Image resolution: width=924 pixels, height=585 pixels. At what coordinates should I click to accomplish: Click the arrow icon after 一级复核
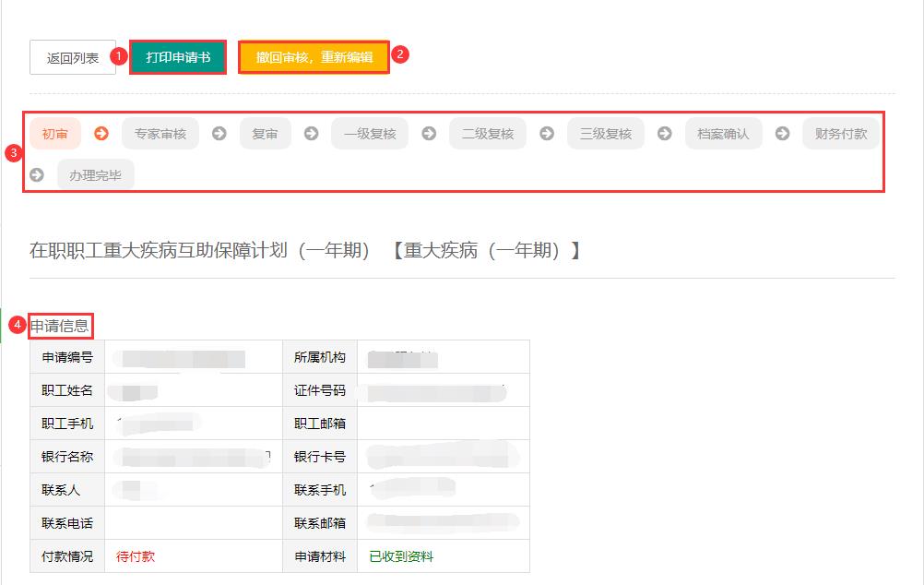429,133
